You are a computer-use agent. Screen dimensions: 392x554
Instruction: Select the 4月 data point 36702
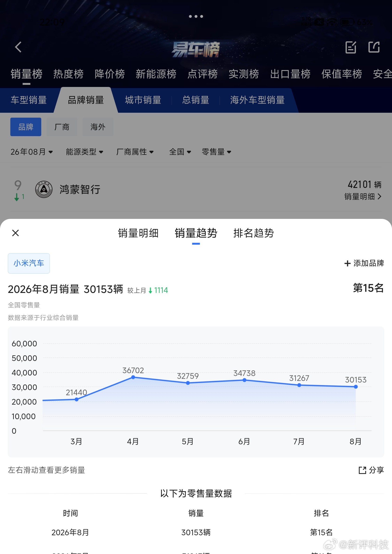click(133, 377)
